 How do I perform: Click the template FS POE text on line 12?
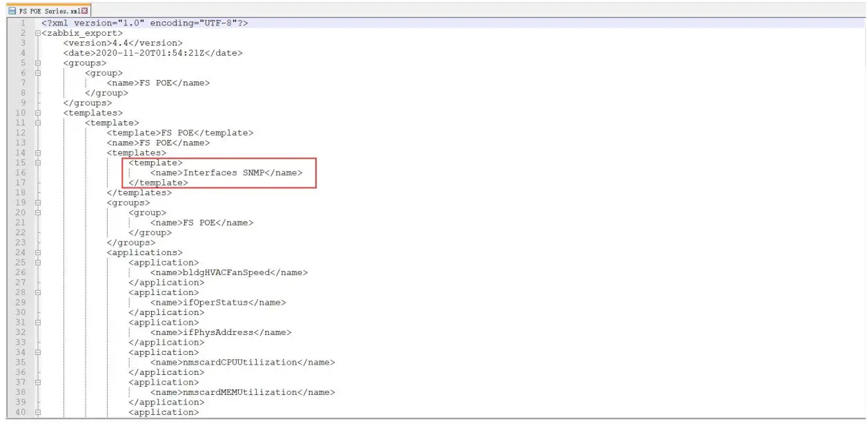[x=180, y=133]
